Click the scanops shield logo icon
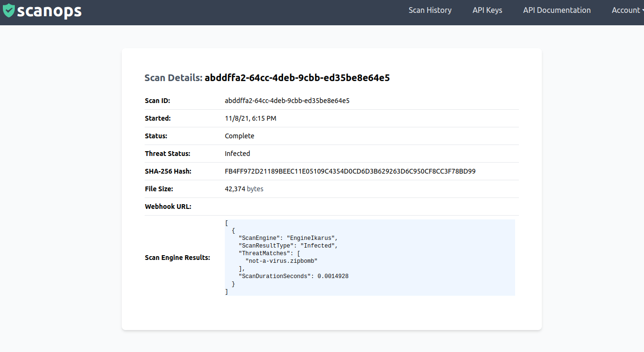The width and height of the screenshot is (644, 352). [x=9, y=10]
